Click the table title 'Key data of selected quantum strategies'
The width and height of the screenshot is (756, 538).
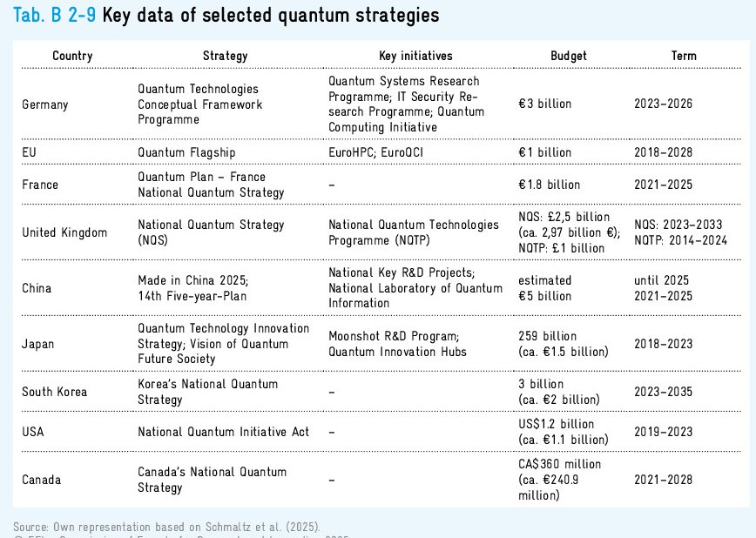[x=270, y=16]
